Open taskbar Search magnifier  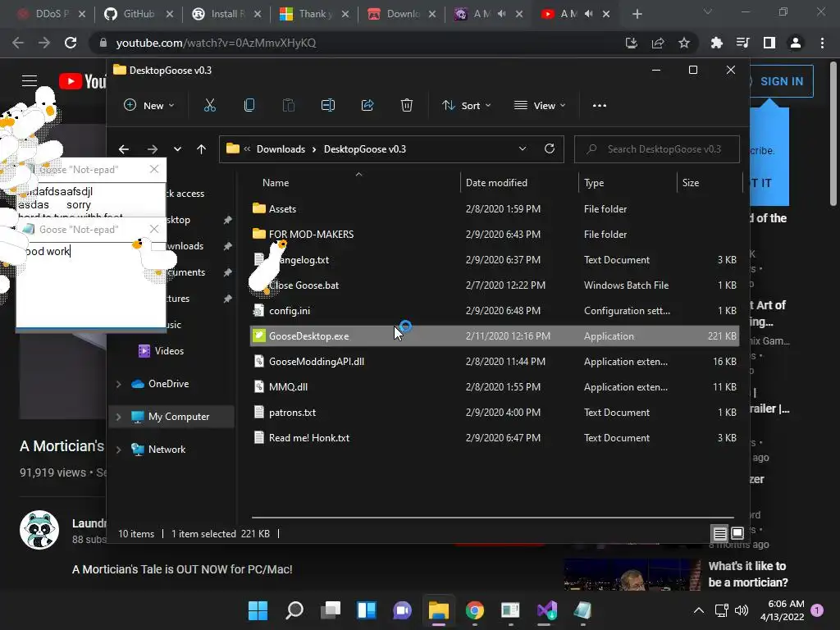[294, 610]
